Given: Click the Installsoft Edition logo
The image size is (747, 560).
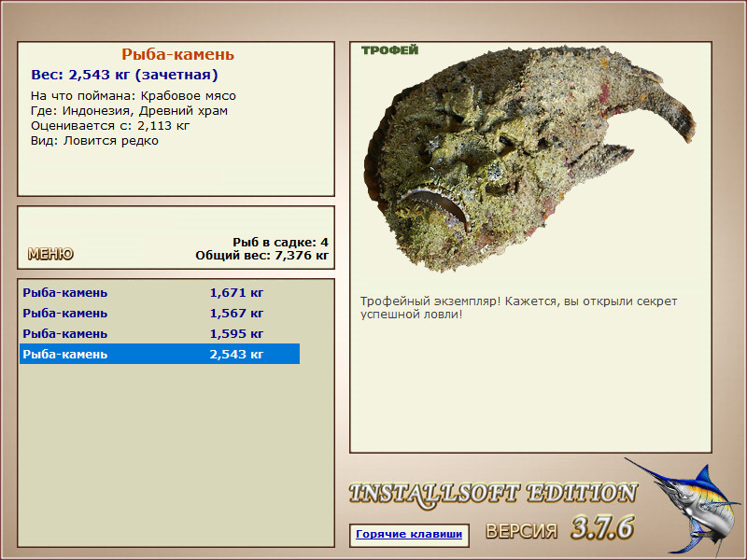Looking at the screenshot, I should point(493,495).
